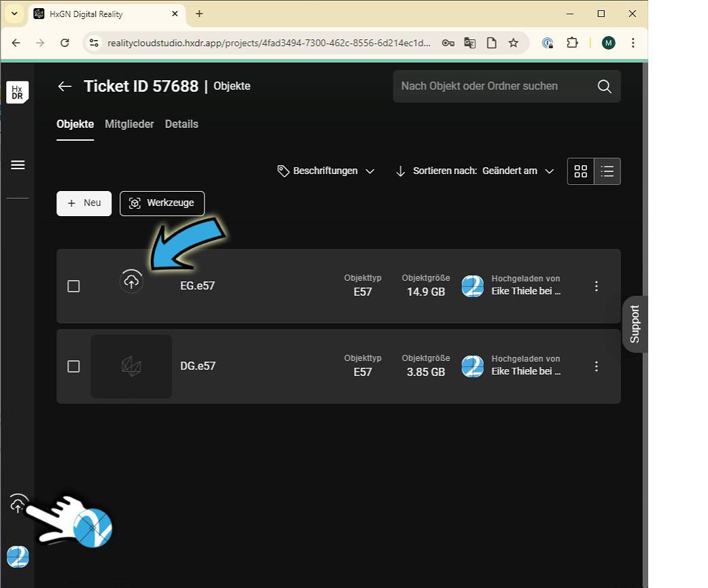Click the Neu button
Viewport: 708px width, 588px height.
(x=84, y=204)
